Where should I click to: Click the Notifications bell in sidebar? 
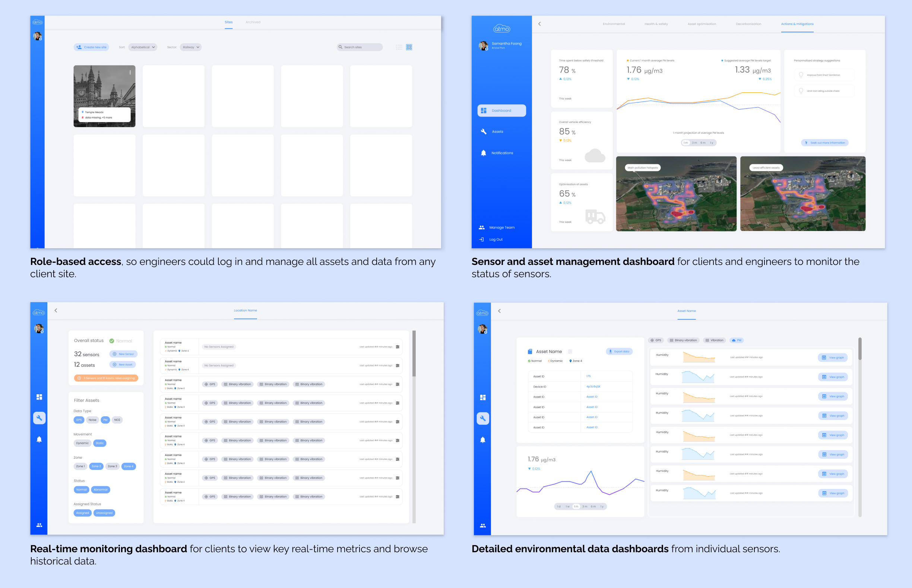pos(483,153)
